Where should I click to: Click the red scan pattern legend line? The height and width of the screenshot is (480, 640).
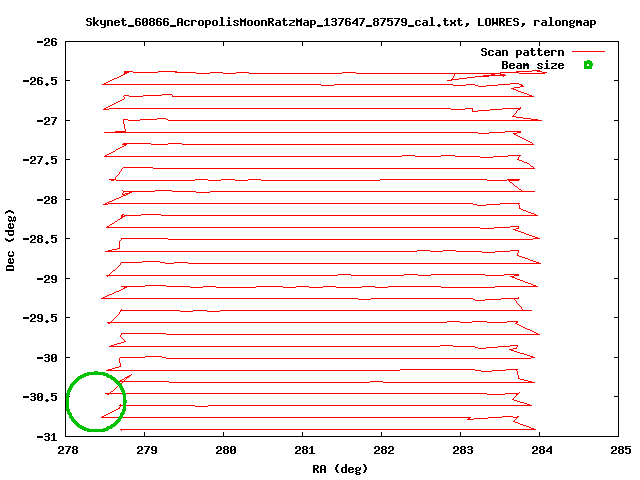pos(588,52)
